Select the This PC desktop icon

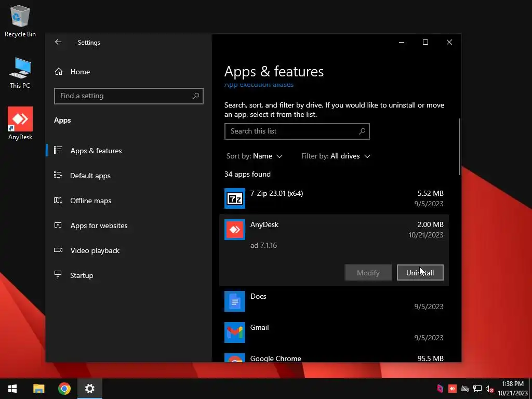point(20,73)
